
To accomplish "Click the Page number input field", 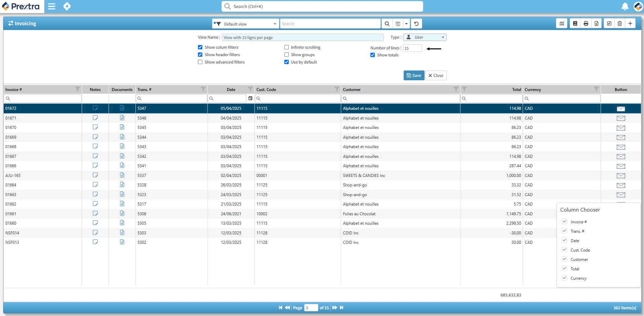I will (311, 308).
